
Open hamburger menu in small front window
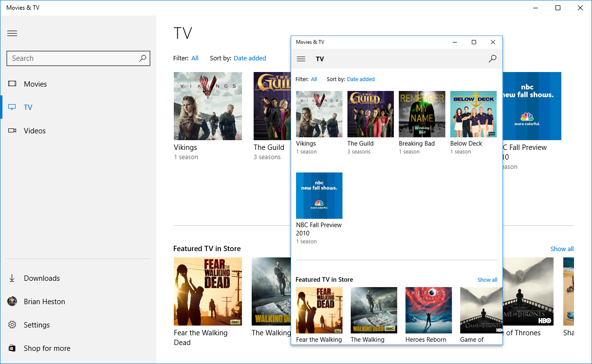click(x=301, y=59)
